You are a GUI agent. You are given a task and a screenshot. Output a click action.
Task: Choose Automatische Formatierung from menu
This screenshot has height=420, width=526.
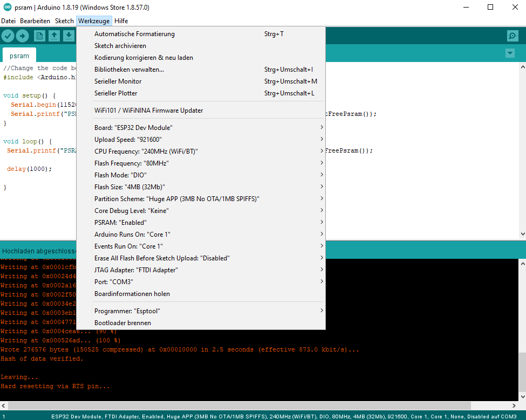click(x=134, y=34)
